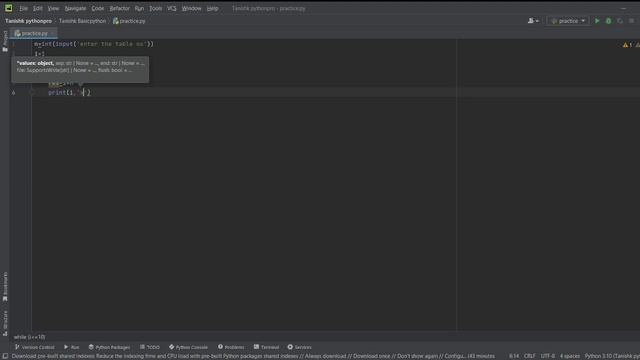Click the input('enter the table no') code line
This screenshot has height=360, width=640.
tap(94, 44)
